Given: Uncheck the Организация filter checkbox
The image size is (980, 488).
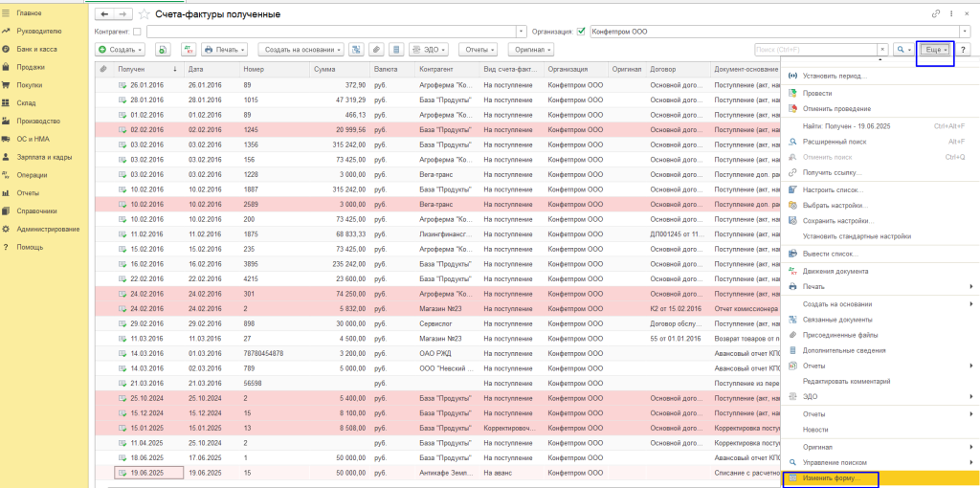Looking at the screenshot, I should click(580, 32).
